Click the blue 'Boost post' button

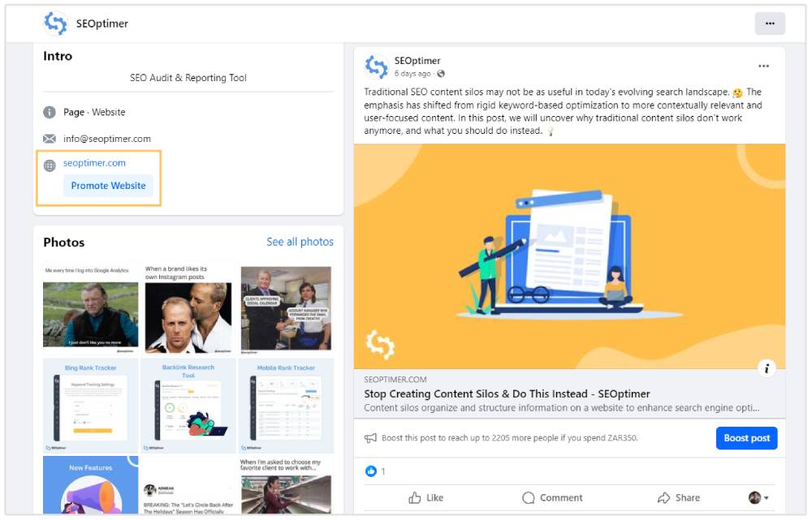click(x=746, y=438)
